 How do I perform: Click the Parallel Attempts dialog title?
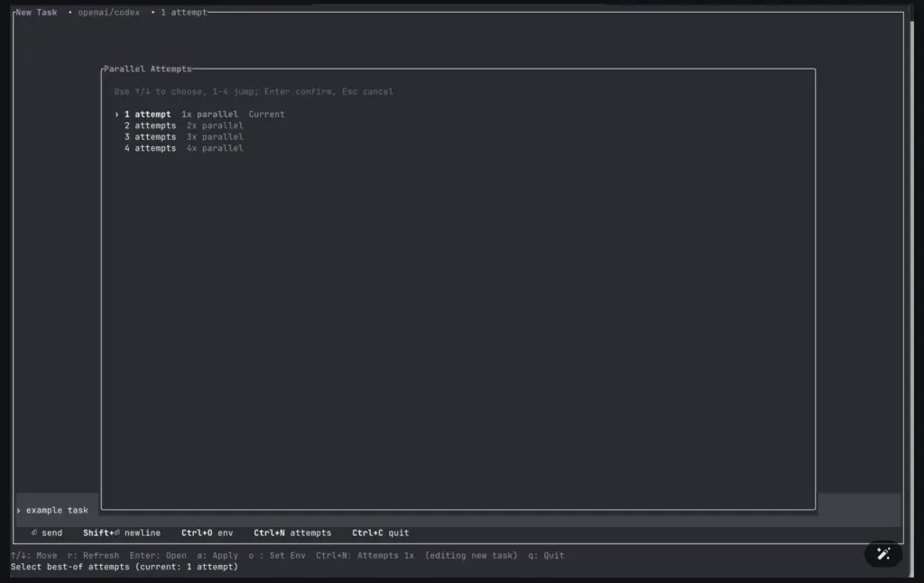point(147,69)
